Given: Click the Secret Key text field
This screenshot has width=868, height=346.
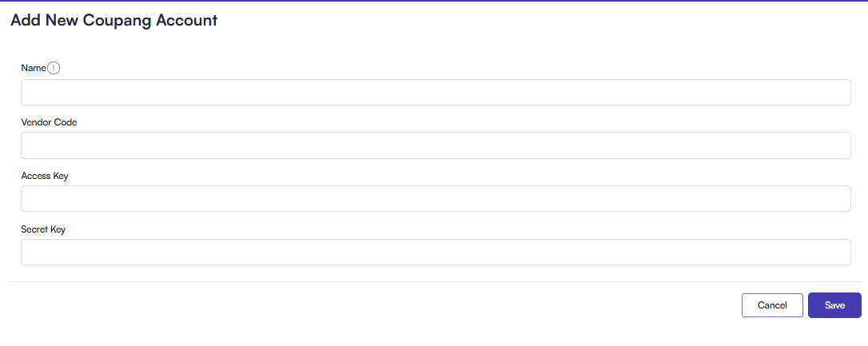Looking at the screenshot, I should 436,253.
